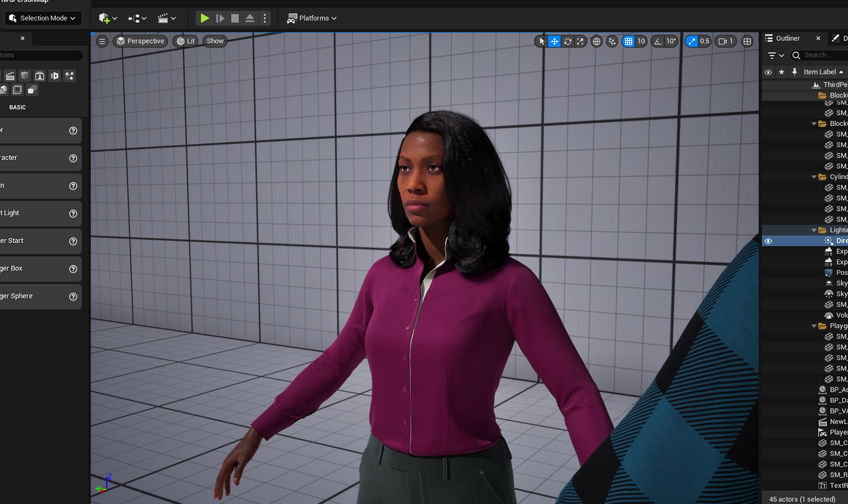Click the star column header in Outliner

click(782, 72)
